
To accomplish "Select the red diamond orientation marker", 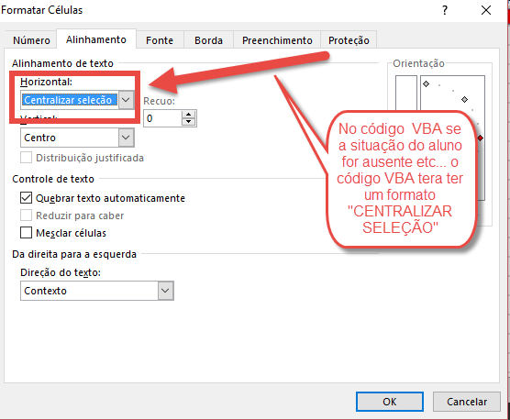I will point(480,138).
